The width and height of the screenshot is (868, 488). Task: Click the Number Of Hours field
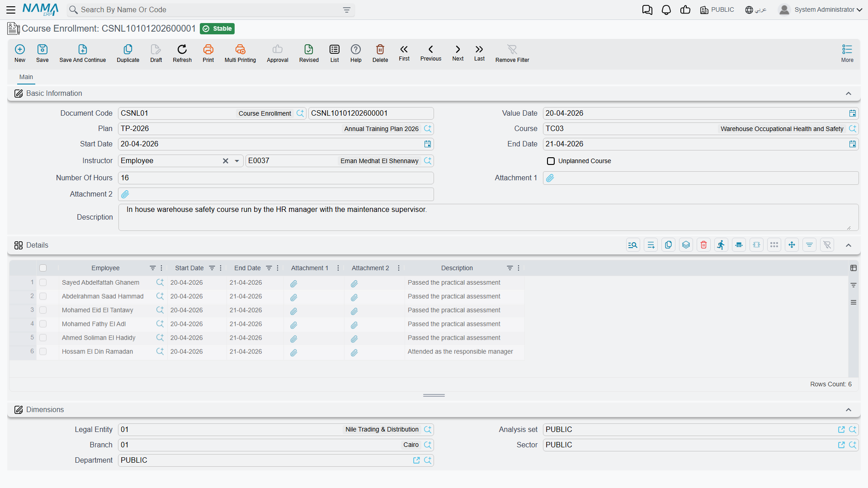[276, 178]
